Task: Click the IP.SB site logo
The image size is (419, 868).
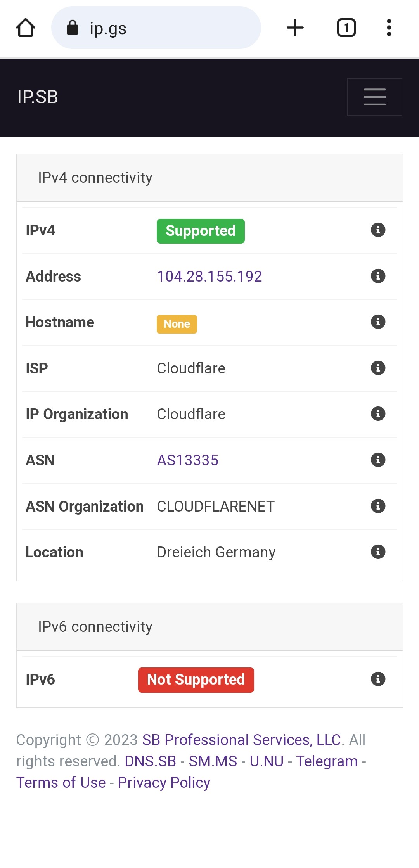Action: pyautogui.click(x=38, y=97)
